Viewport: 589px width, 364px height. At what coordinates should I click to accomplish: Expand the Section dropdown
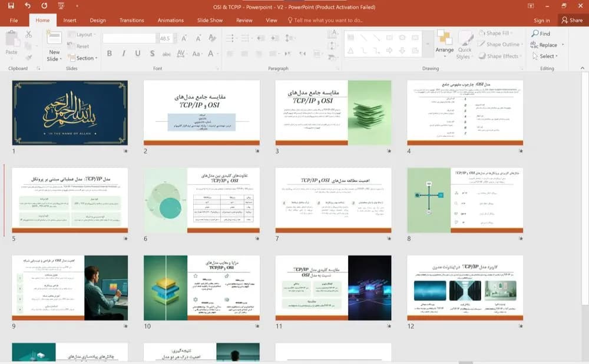[x=82, y=58]
